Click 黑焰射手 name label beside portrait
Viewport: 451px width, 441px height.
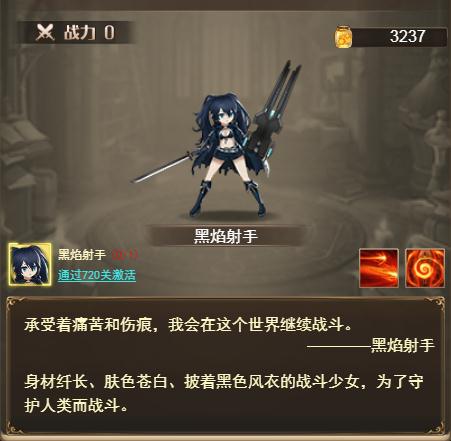coord(81,255)
